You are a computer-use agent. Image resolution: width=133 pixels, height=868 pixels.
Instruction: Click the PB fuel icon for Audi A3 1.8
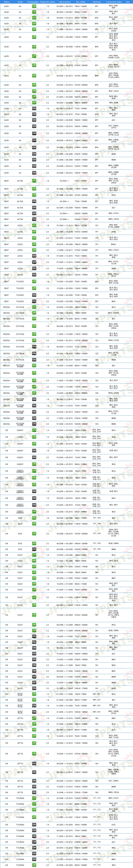pos(34,30)
